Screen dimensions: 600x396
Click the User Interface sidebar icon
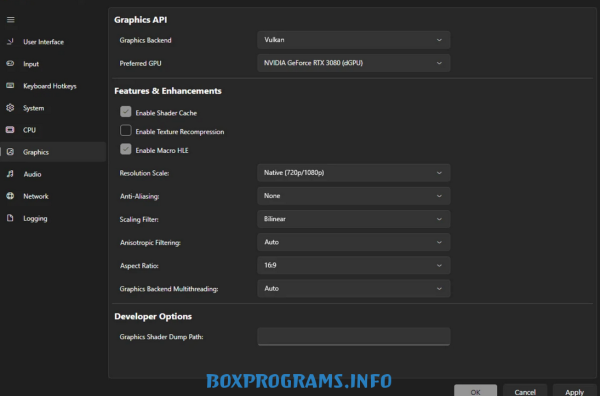coord(10,42)
